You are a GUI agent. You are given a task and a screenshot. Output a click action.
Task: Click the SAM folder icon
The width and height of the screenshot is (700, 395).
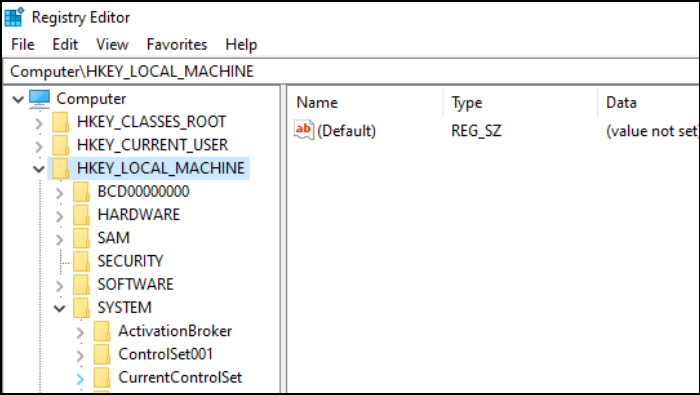tap(81, 238)
